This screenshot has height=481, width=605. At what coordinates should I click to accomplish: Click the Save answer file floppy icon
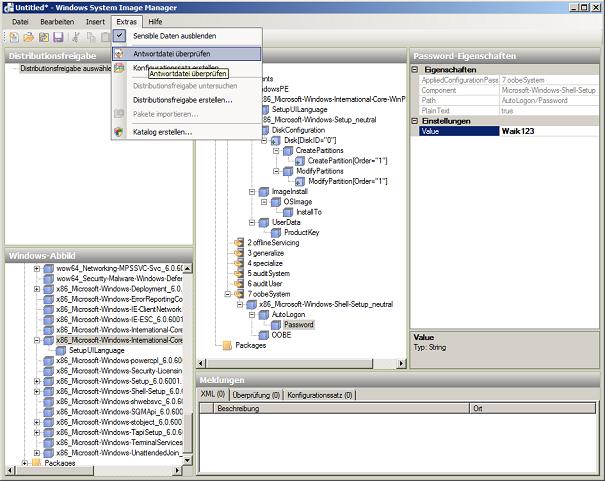point(58,37)
